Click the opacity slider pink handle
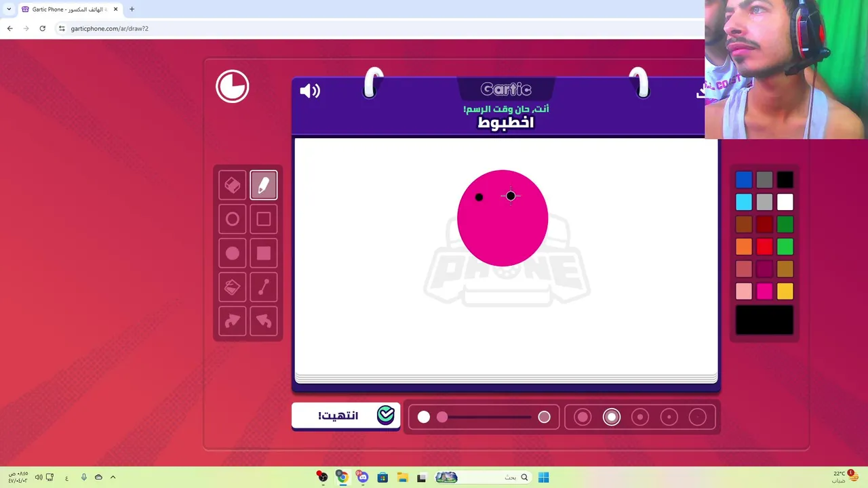This screenshot has height=488, width=868. [442, 417]
